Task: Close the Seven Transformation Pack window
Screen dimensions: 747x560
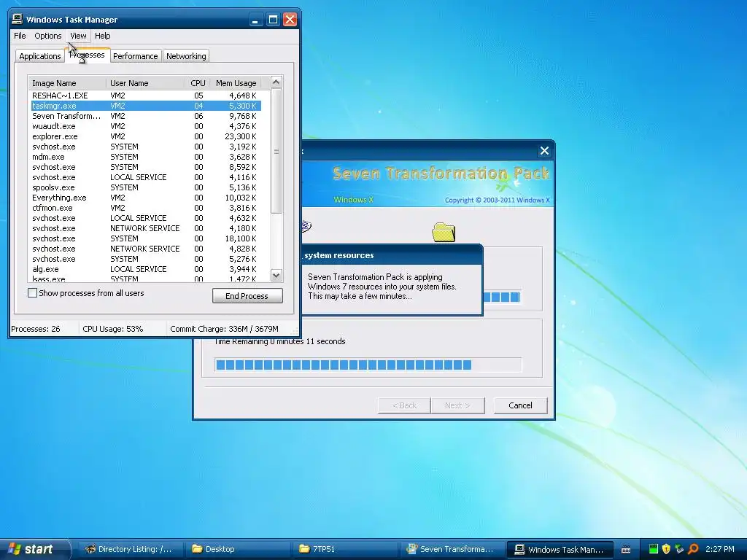Action: tap(544, 151)
